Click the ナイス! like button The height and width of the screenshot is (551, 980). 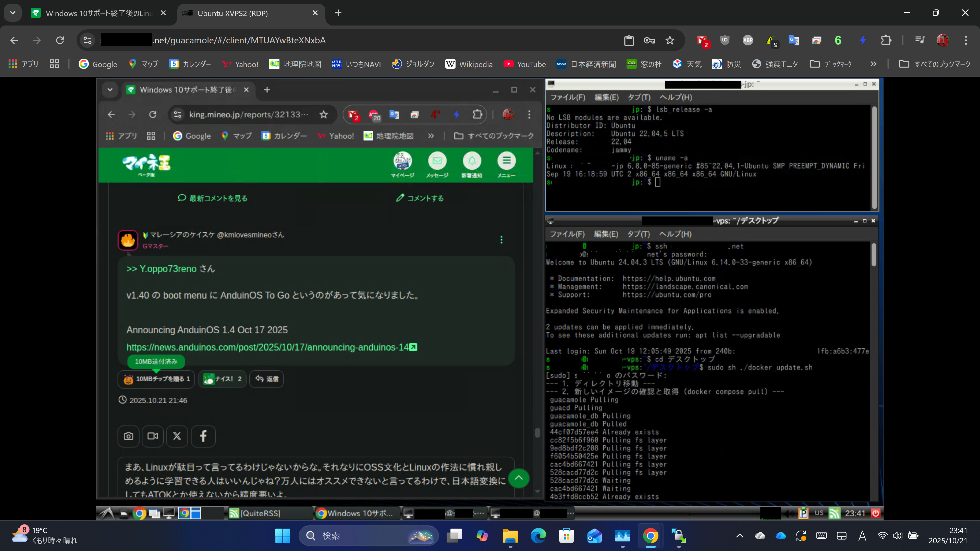click(222, 379)
